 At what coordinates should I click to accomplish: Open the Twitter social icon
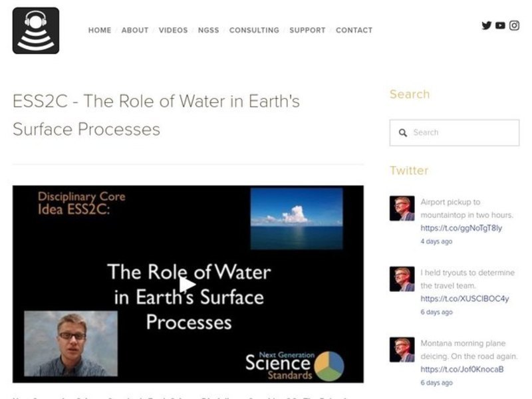(487, 26)
